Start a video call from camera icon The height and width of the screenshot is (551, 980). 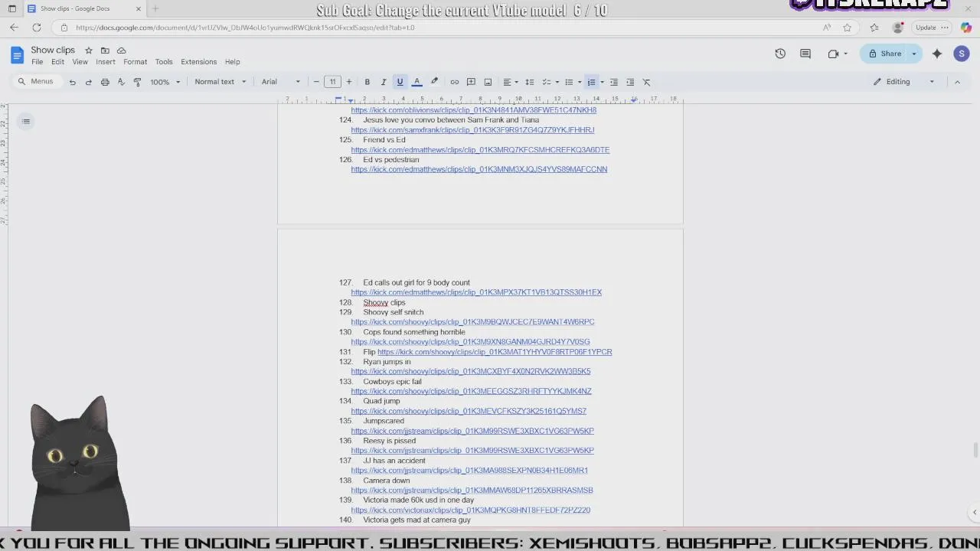pos(833,54)
